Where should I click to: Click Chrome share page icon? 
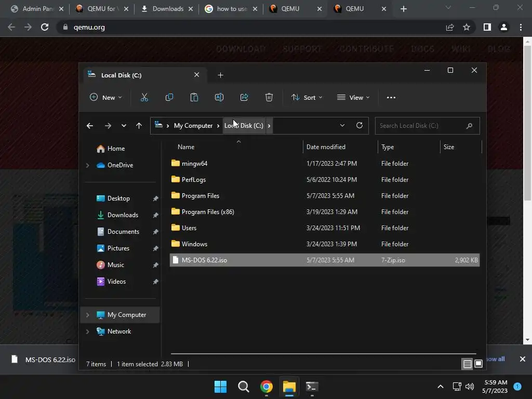click(450, 27)
